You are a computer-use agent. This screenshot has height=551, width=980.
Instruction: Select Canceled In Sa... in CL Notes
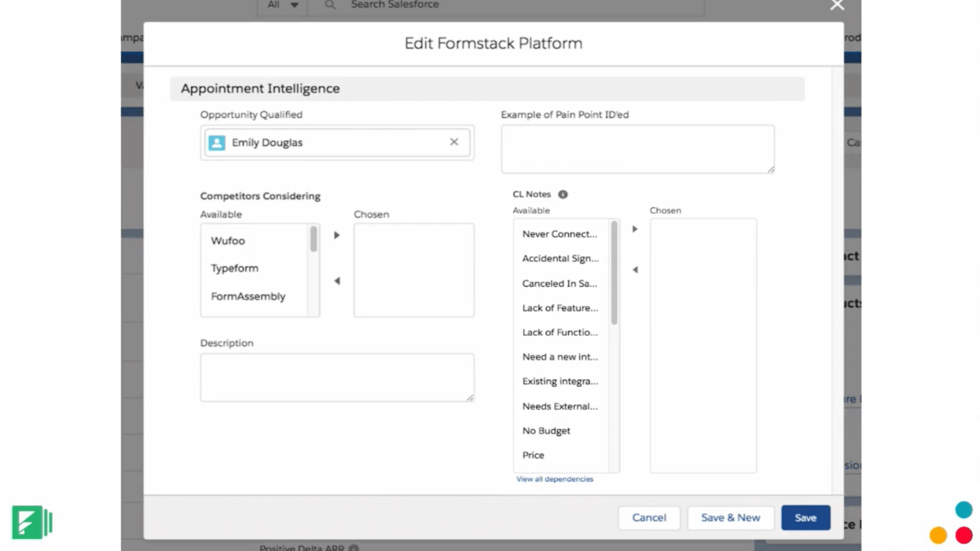tap(561, 283)
